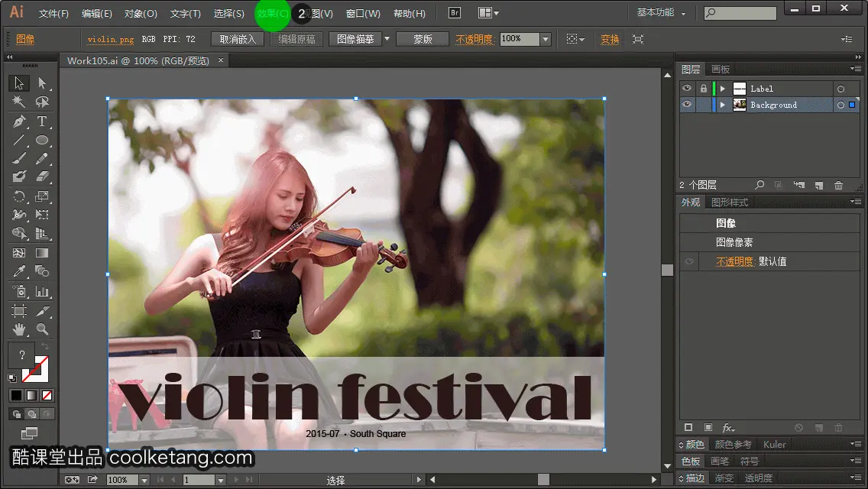Switch to the 图形样式 tab
The height and width of the screenshot is (489, 868).
(x=730, y=202)
